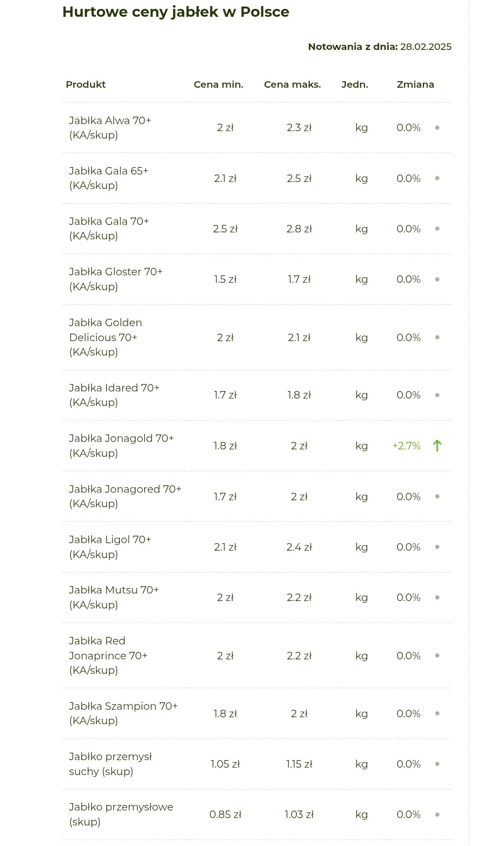Open Jabłka Red Jonaprince 70+ entry

(108, 655)
